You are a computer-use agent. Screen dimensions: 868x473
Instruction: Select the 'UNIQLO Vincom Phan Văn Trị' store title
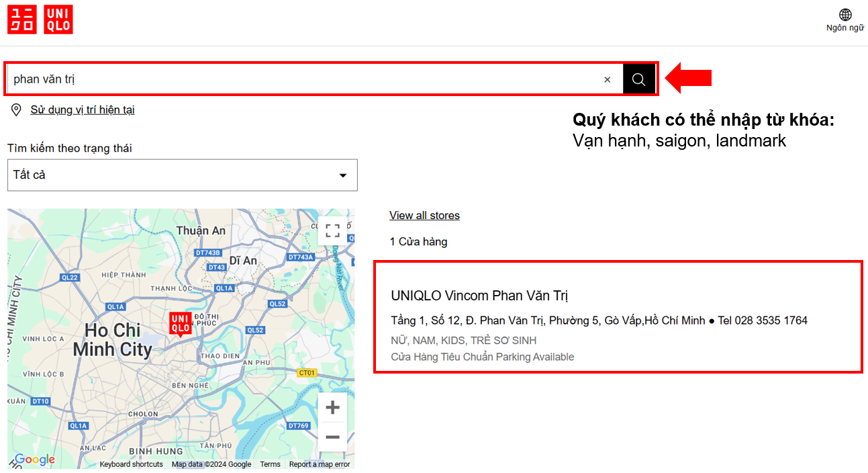point(479,296)
